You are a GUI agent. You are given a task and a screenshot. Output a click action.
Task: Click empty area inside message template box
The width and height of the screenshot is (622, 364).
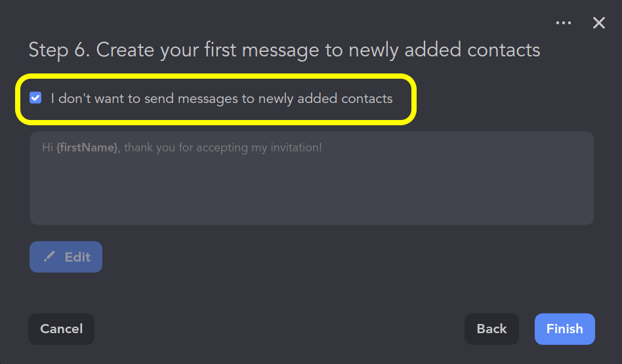[x=312, y=190]
